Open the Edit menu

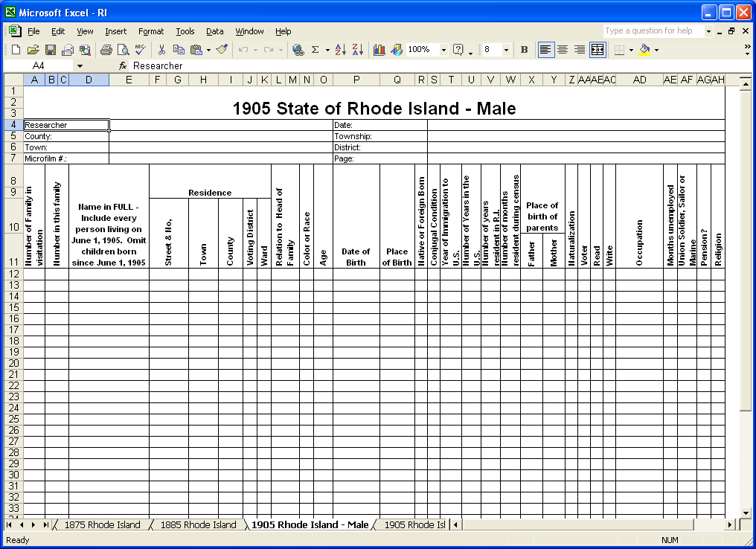(58, 31)
